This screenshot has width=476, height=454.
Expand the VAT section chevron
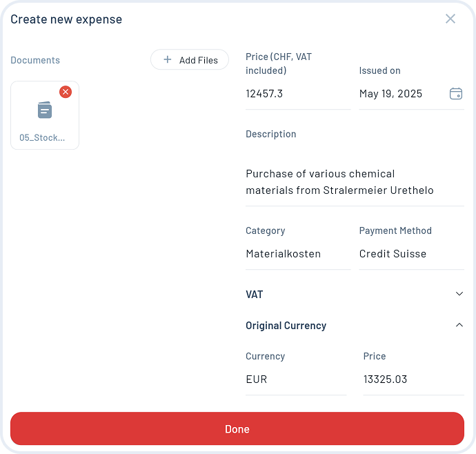pos(459,294)
